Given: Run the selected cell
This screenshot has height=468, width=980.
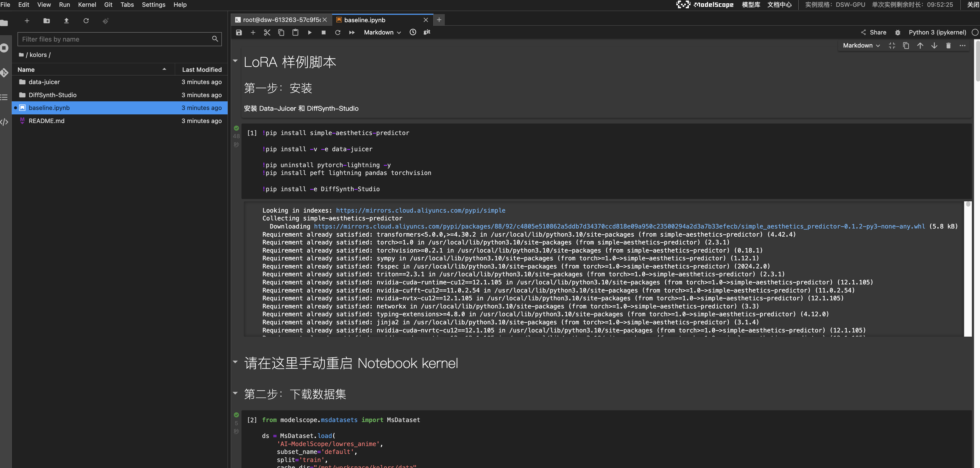Looking at the screenshot, I should tap(310, 32).
